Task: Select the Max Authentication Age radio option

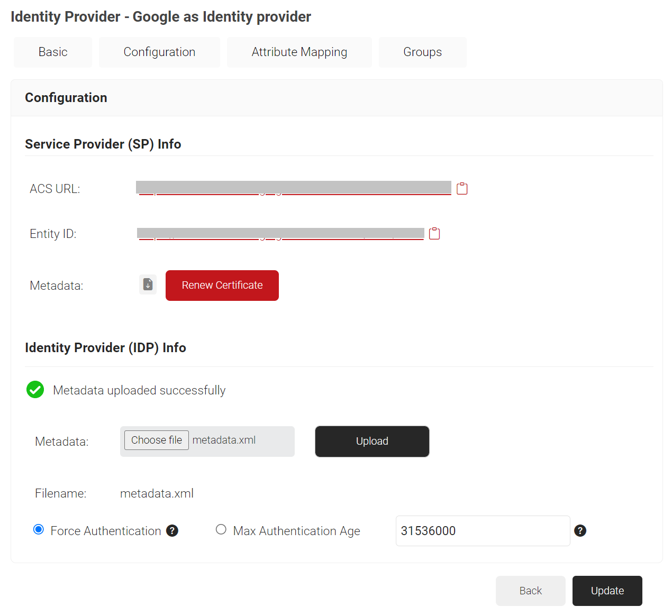Action: pyautogui.click(x=221, y=530)
